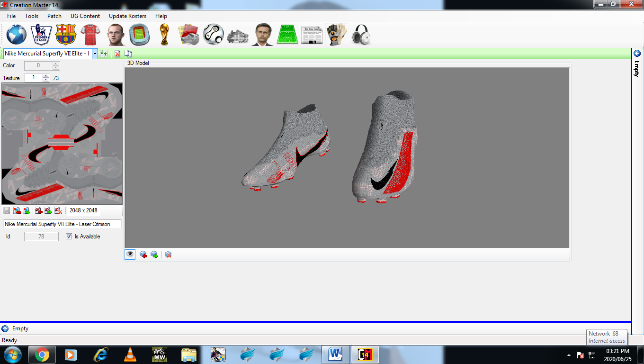The width and height of the screenshot is (644, 364).
Task: Delete the current boot with red X icon
Action: pyautogui.click(x=117, y=54)
